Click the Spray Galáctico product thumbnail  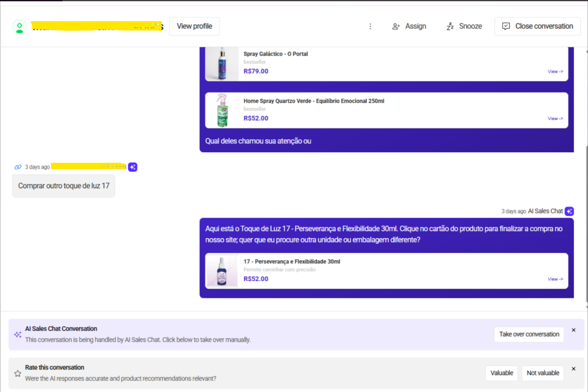222,64
